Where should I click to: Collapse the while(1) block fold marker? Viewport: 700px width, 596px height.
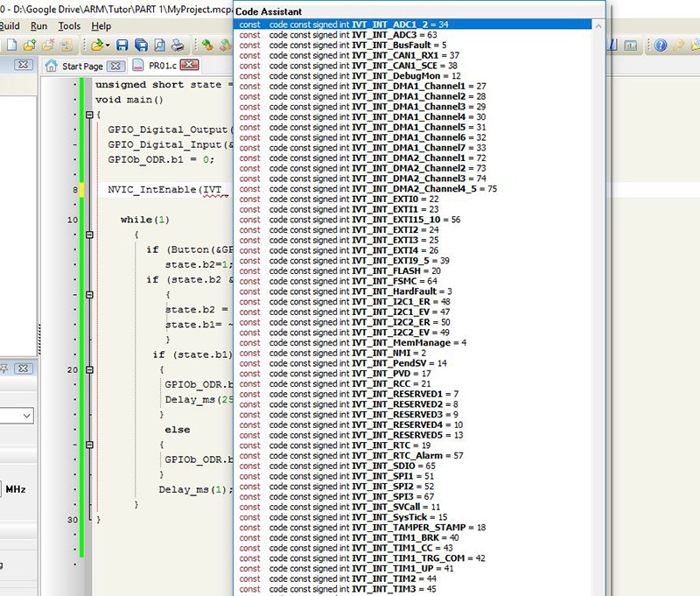[89, 235]
